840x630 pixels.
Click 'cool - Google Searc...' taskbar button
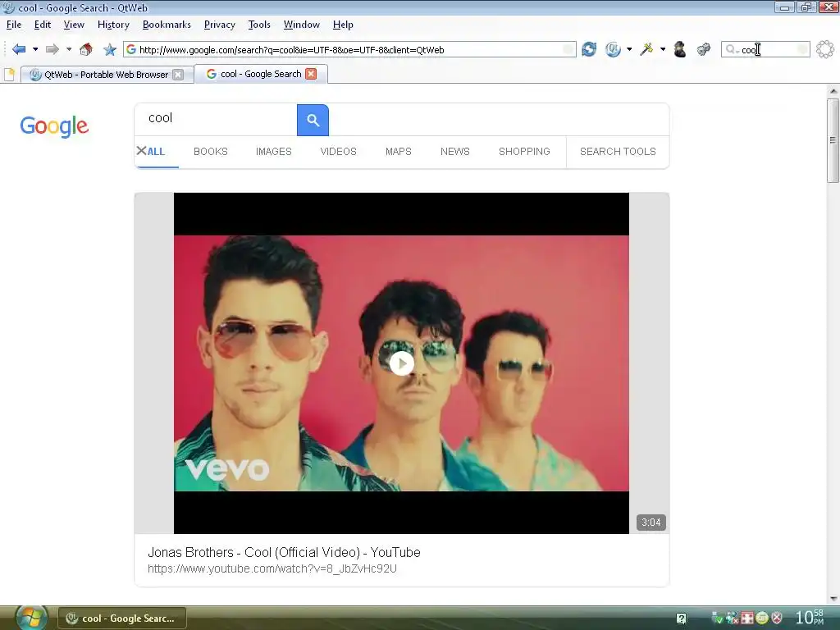click(122, 619)
